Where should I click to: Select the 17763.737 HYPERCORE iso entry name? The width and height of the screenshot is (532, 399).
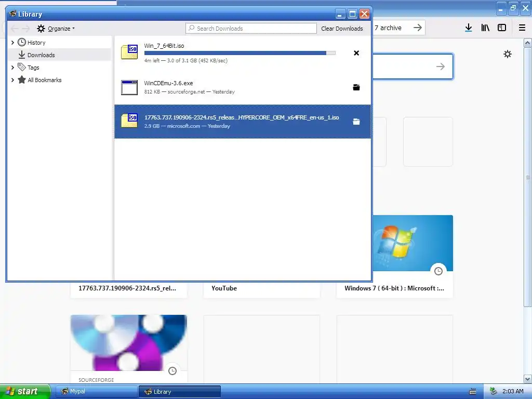[x=242, y=117]
